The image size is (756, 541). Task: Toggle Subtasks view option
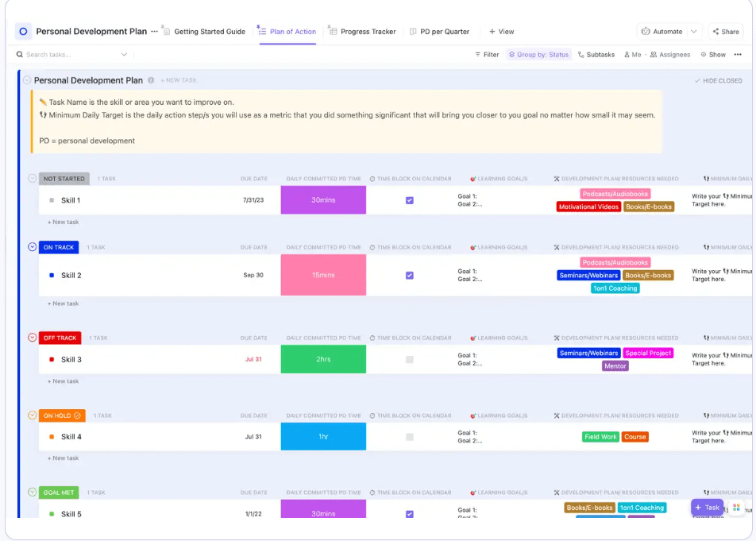(596, 55)
